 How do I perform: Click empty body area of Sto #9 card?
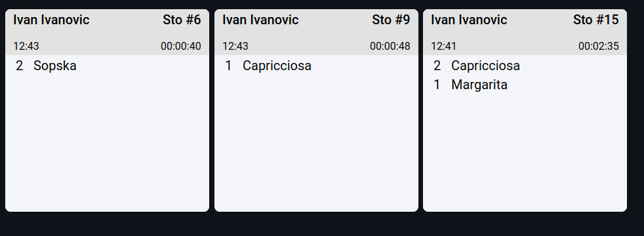pyautogui.click(x=316, y=144)
